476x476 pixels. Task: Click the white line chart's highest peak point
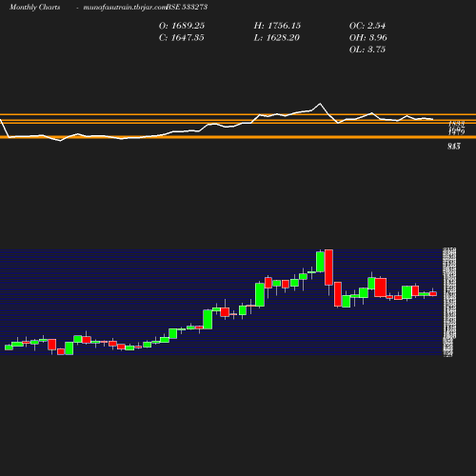point(320,104)
